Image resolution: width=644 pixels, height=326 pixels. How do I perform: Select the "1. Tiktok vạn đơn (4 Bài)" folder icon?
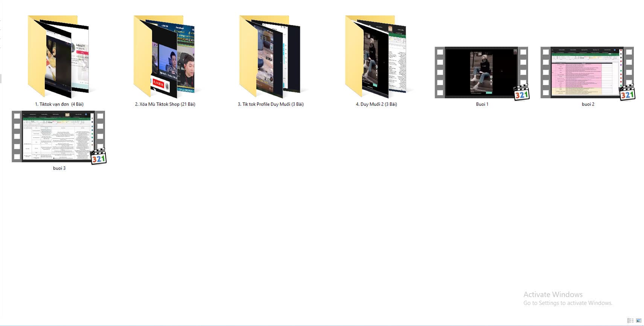pos(58,57)
